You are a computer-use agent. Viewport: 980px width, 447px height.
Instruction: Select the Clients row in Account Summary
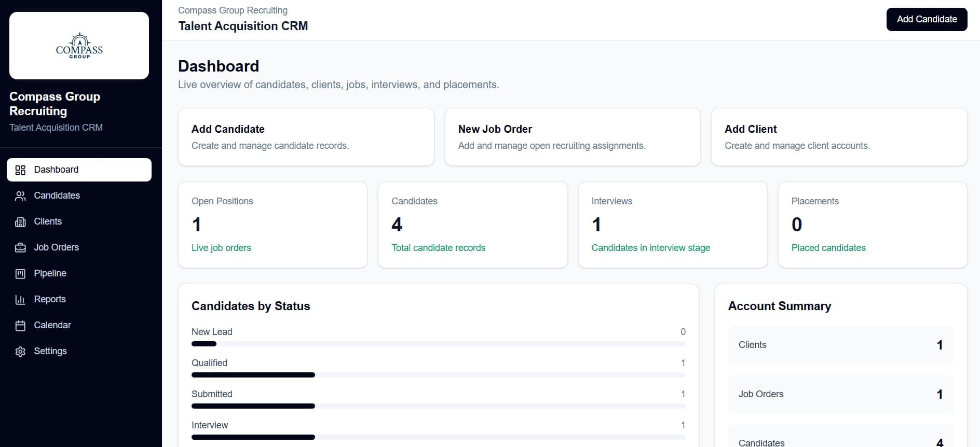[x=841, y=345]
